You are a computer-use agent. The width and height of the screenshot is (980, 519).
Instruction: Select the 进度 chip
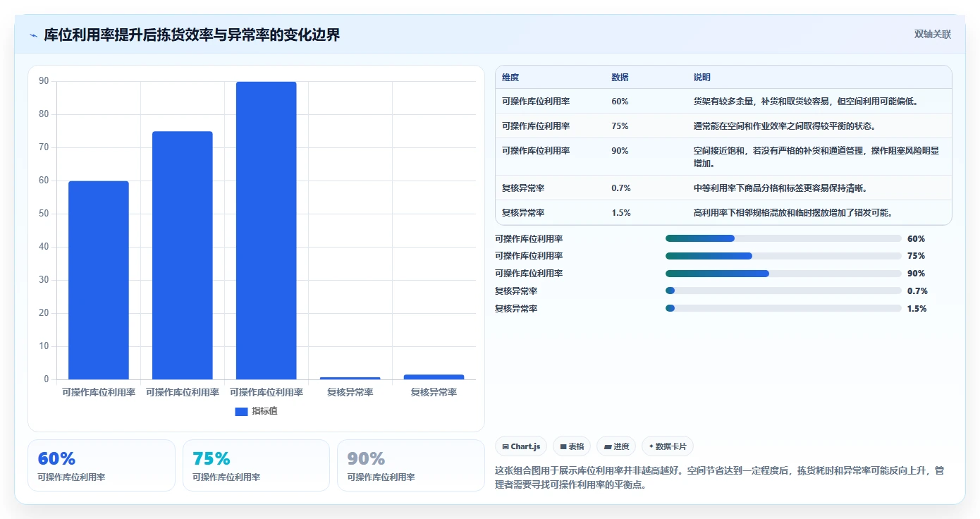[x=616, y=446]
